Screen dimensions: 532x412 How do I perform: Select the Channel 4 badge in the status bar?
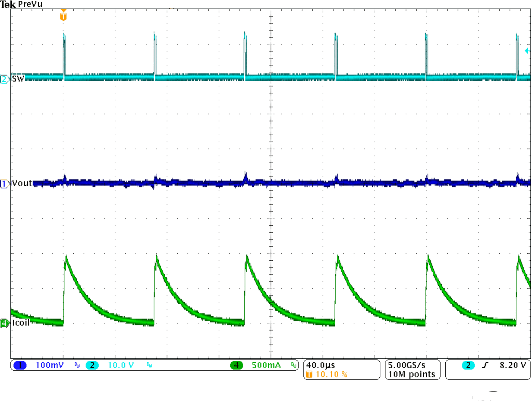point(237,365)
